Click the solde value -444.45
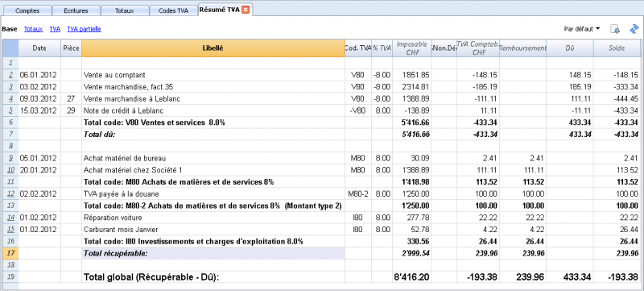The height and width of the screenshot is (291, 644). point(617,99)
